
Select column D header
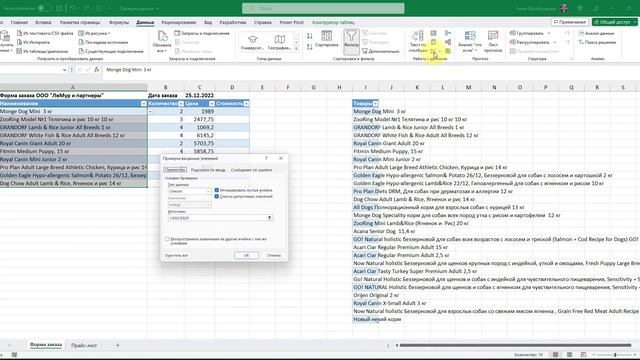[x=232, y=87]
